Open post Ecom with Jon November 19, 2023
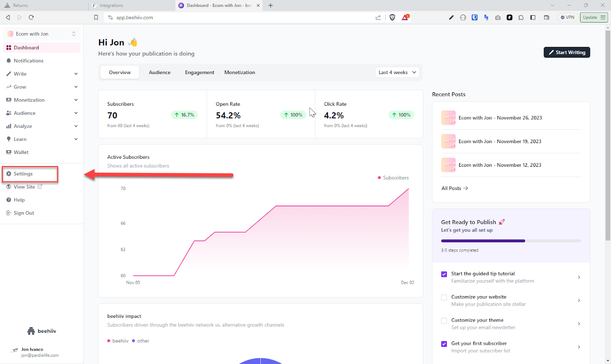The height and width of the screenshot is (364, 611). [500, 142]
